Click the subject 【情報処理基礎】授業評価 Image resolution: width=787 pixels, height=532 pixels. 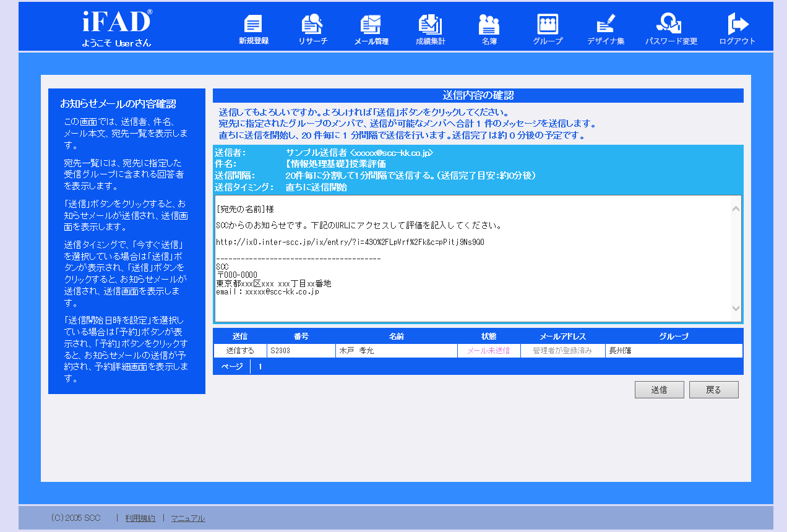pos(335,164)
